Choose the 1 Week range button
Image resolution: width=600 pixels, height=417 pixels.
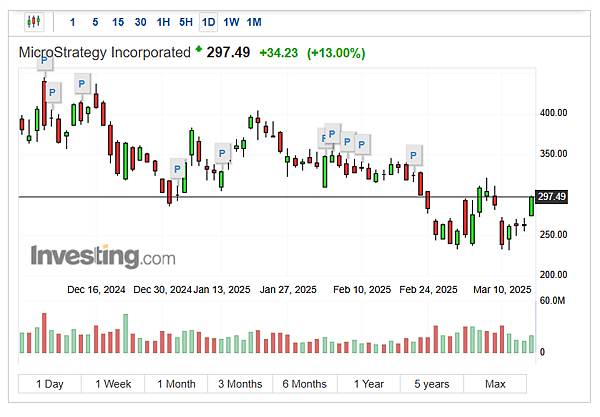[113, 384]
